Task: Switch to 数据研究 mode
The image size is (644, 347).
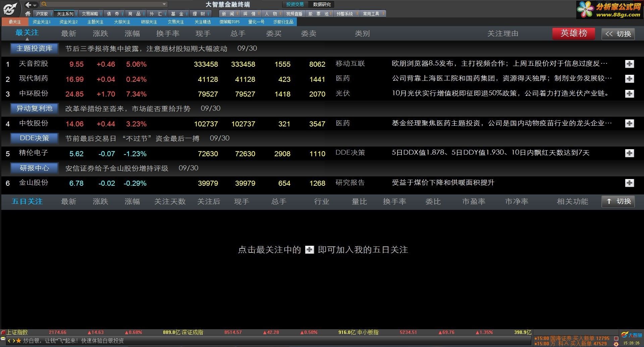Action: pos(322,4)
